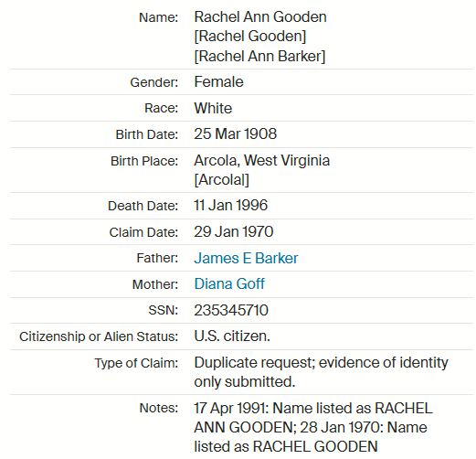The height and width of the screenshot is (459, 476).
Task: Open the James E Barker father link
Action: 246,258
